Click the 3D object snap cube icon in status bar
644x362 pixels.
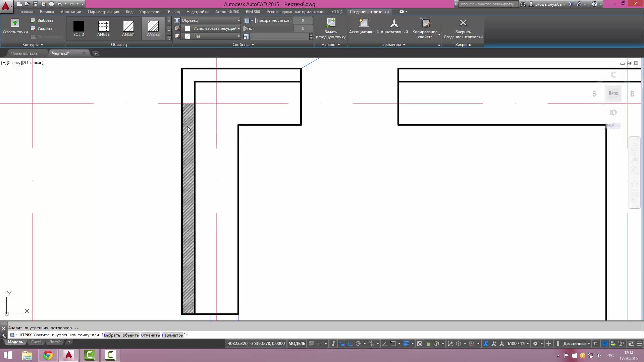point(436,344)
